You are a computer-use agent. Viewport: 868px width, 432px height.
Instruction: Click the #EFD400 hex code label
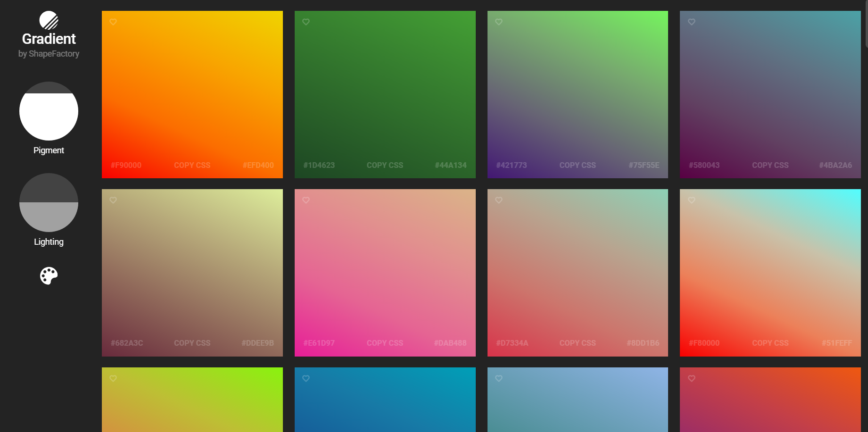258,165
